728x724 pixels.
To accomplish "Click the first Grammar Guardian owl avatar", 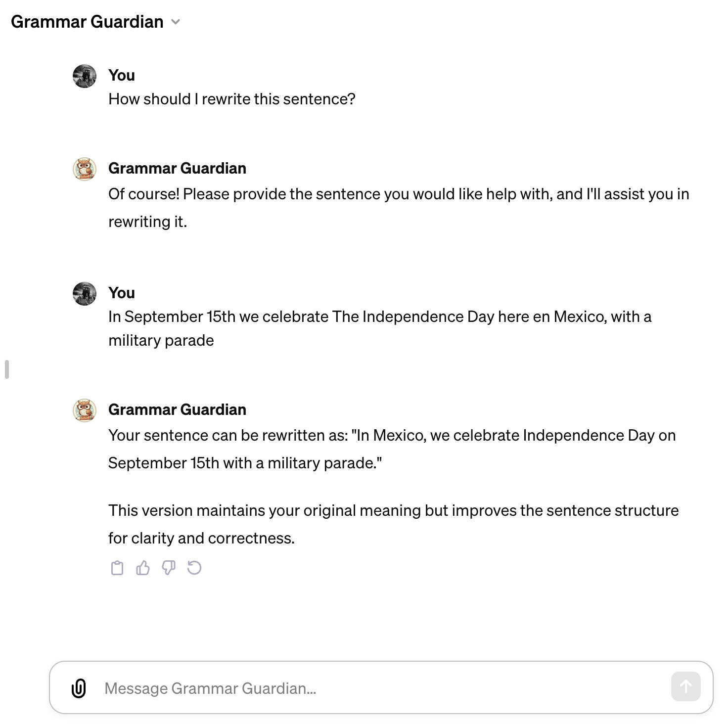I will 85,169.
